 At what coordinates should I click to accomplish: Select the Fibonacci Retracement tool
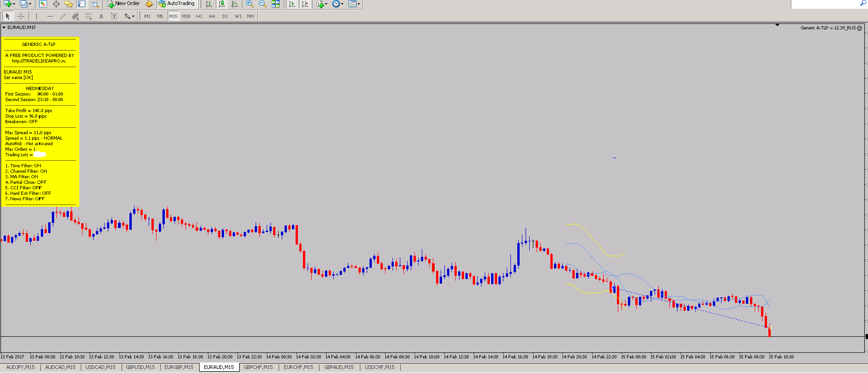click(x=89, y=16)
